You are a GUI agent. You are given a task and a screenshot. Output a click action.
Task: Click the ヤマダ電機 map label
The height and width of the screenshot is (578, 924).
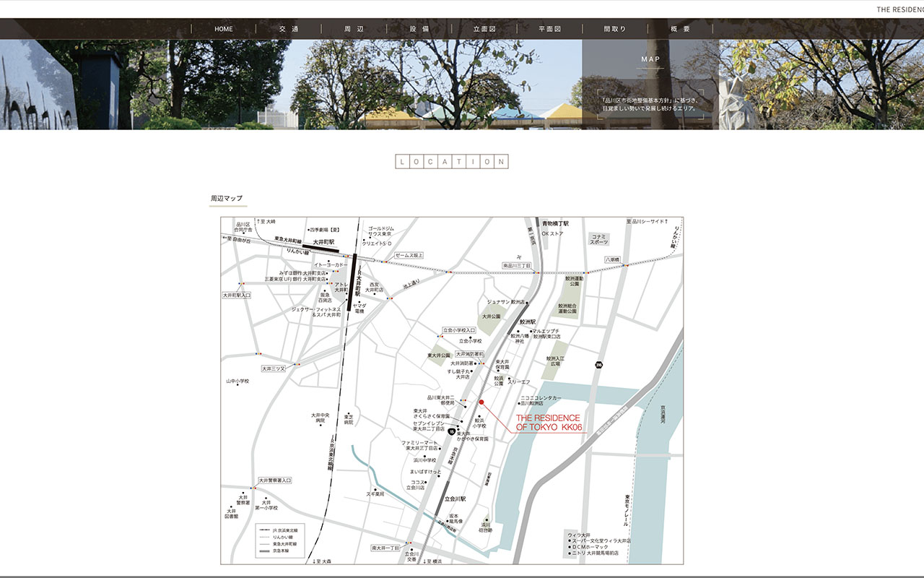click(359, 308)
